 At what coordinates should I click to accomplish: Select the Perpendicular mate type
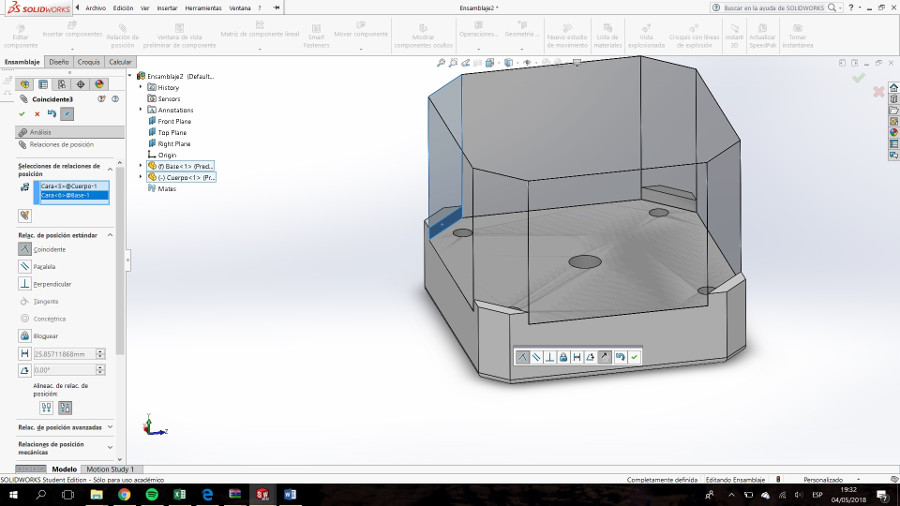coord(45,284)
